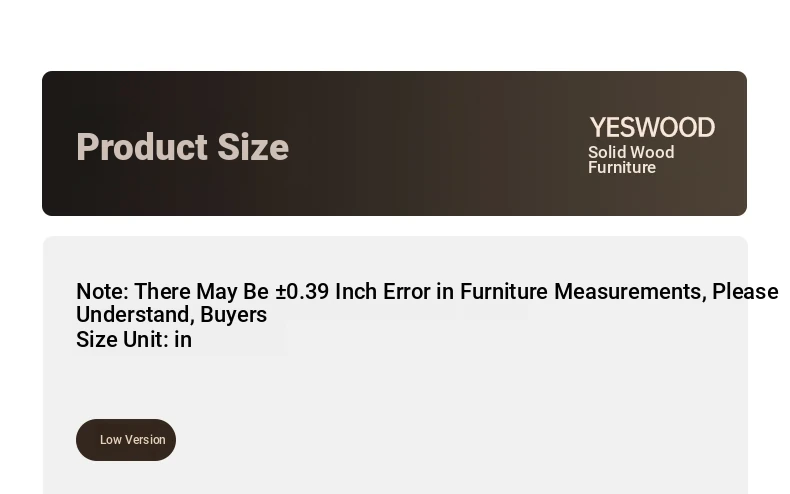790x494 pixels.
Task: Click the YESWOOD brand logo
Action: click(652, 128)
